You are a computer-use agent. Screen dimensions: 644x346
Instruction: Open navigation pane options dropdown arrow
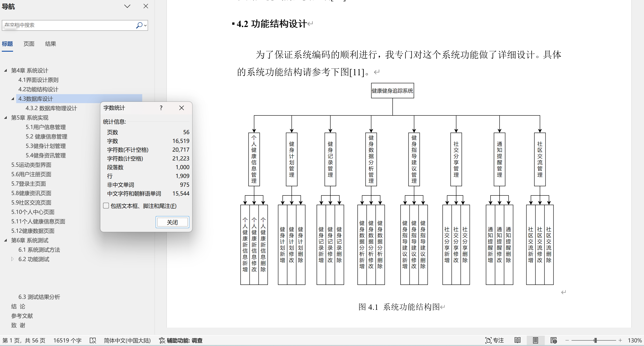pyautogui.click(x=127, y=6)
